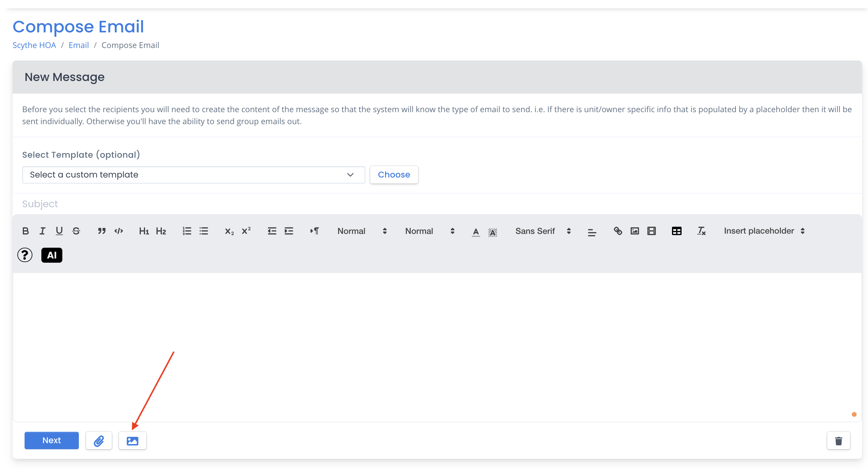This screenshot has height=469, width=868.
Task: Insert a table into the message
Action: (x=676, y=231)
